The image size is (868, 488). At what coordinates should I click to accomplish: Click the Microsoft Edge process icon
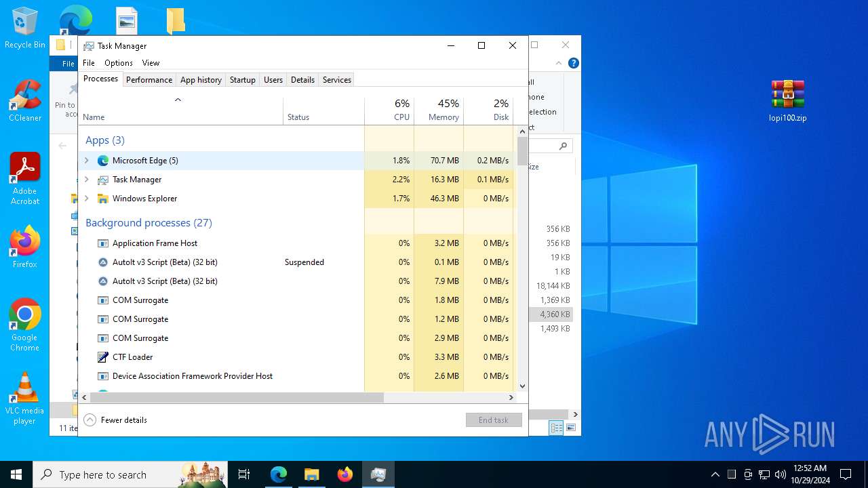coord(103,161)
